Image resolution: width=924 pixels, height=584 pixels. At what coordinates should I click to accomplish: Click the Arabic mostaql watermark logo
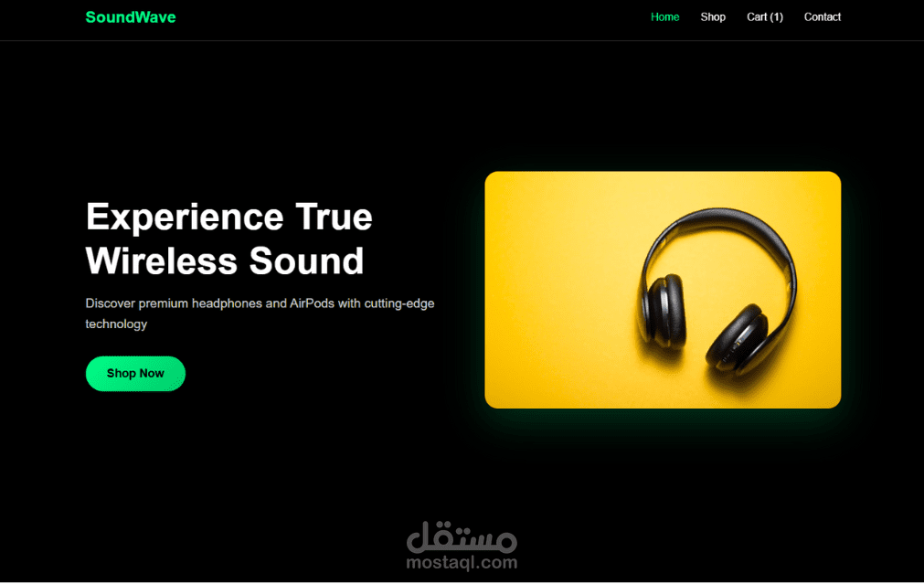tap(462, 536)
